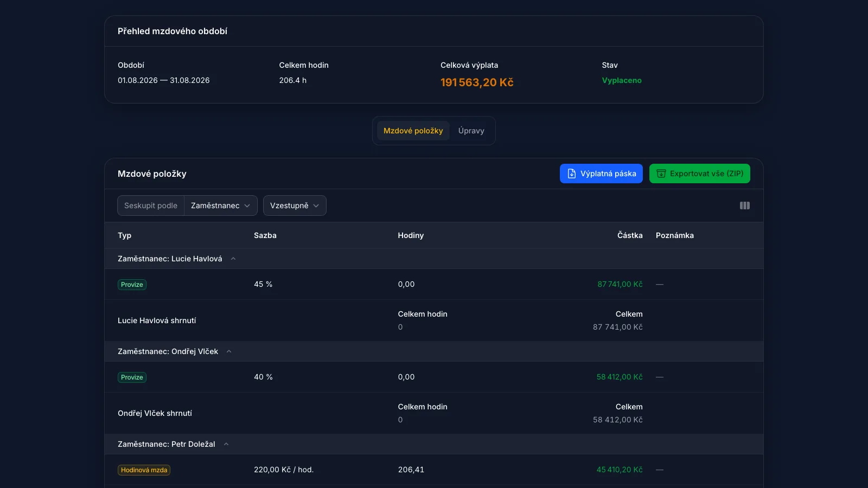Switch to the Mzdové položky tab
The width and height of the screenshot is (868, 488).
tap(413, 131)
